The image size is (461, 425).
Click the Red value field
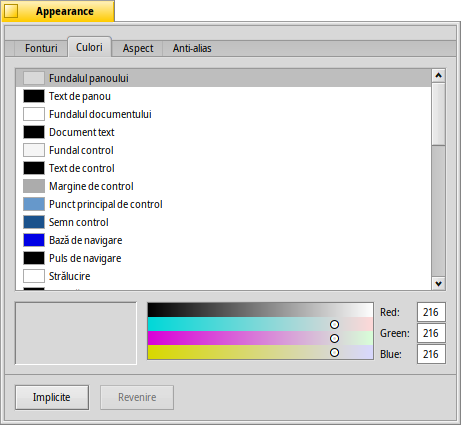point(431,312)
